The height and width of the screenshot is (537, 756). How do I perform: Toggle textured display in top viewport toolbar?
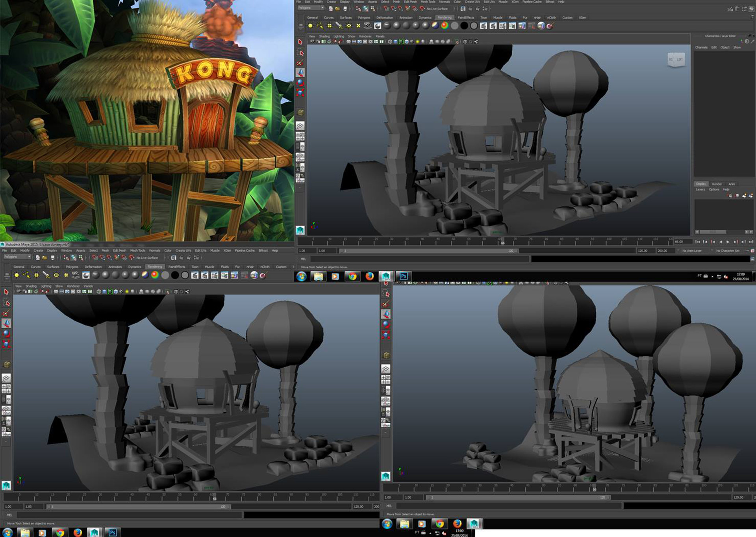click(x=412, y=41)
